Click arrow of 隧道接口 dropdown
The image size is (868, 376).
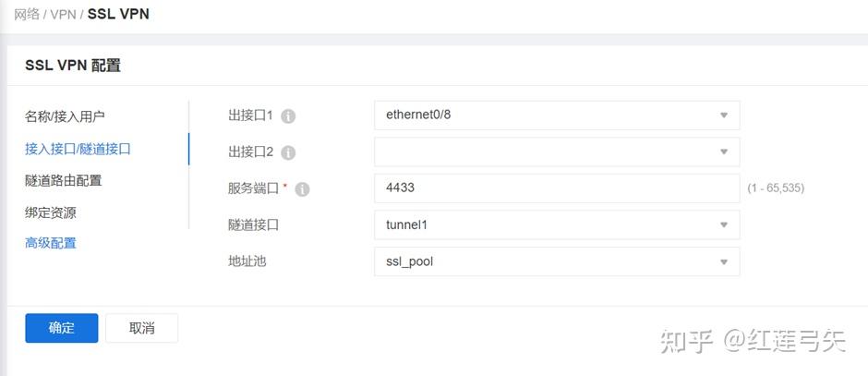724,224
